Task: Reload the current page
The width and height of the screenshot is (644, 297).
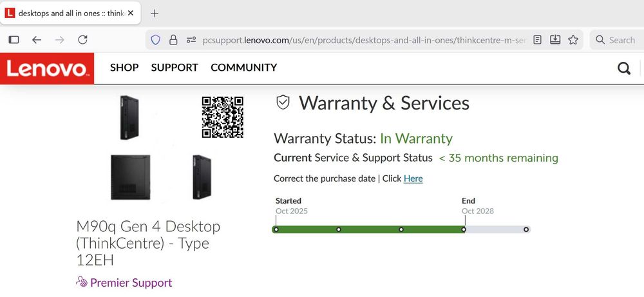Action: 82,39
